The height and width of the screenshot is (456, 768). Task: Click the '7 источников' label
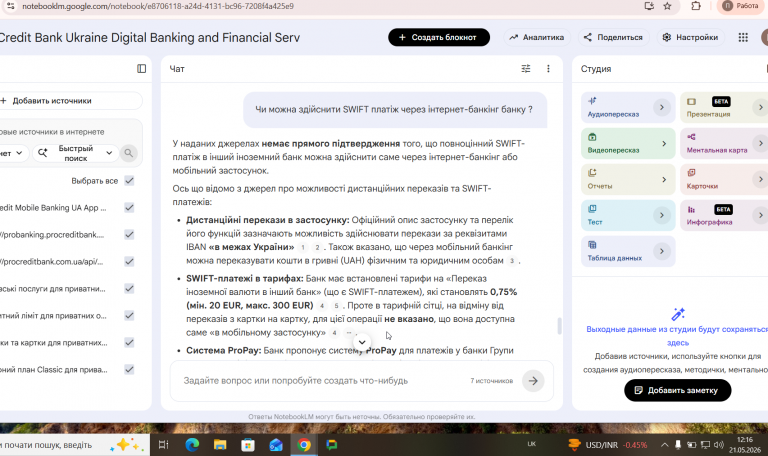(492, 381)
